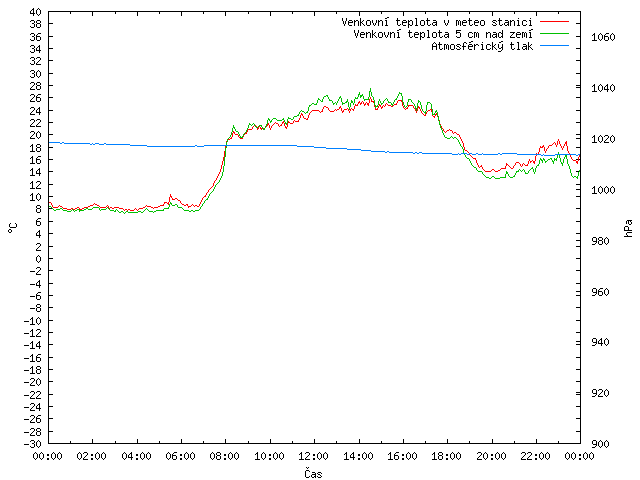Click the time label '08:00'
Image resolution: width=640 pixels, height=480 pixels.
(x=225, y=456)
